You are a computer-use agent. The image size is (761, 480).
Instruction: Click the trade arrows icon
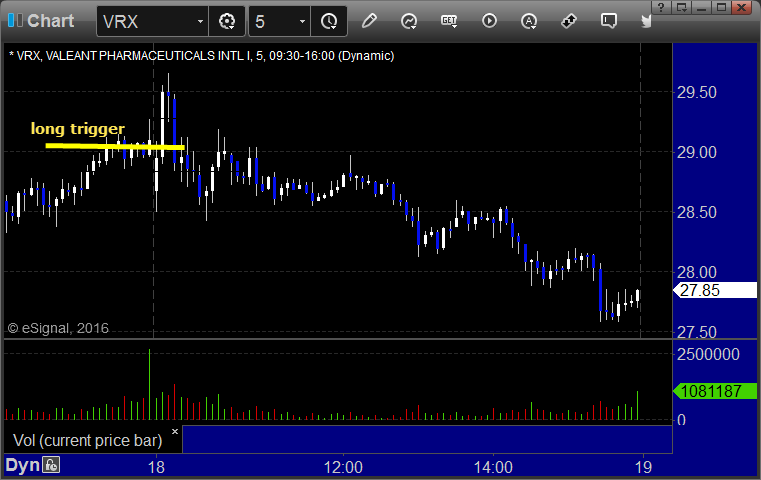click(x=569, y=21)
